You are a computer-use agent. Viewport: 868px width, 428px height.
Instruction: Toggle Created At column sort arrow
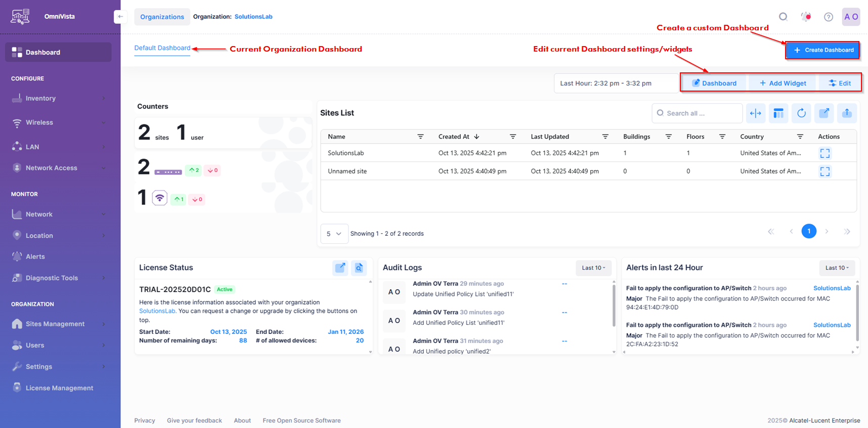pos(476,137)
